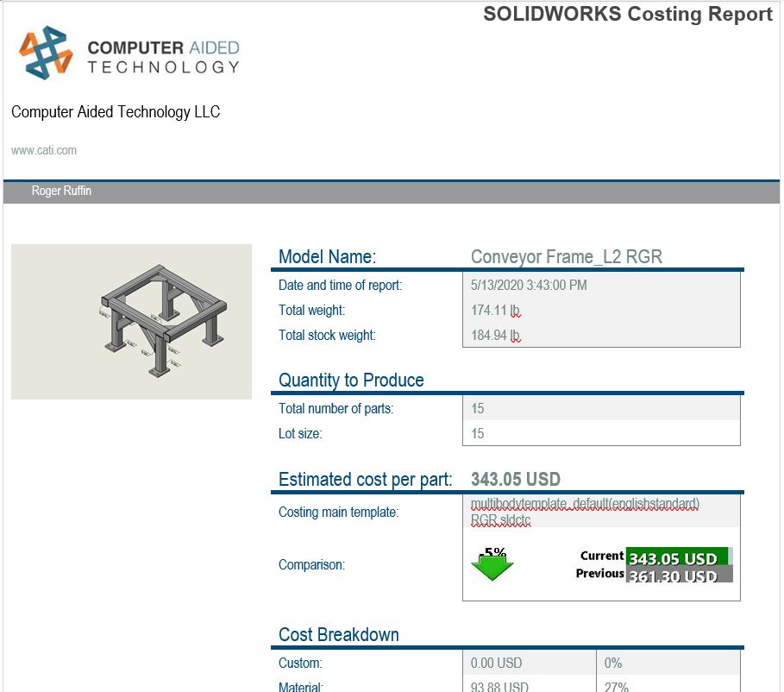Click the 'Comparison:' label
Viewport: 784px width, 692px height.
pyautogui.click(x=311, y=565)
